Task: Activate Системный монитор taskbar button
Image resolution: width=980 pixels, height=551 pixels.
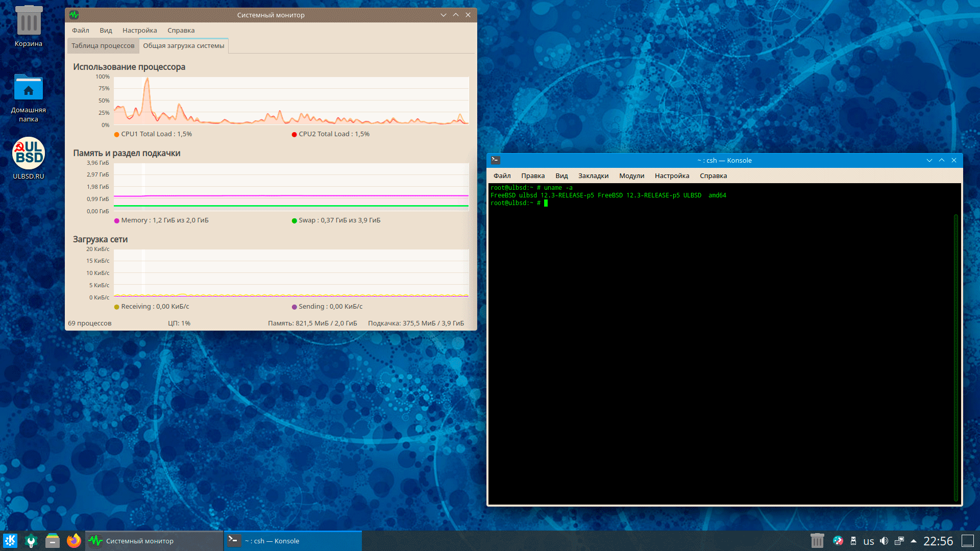Action: coord(154,541)
